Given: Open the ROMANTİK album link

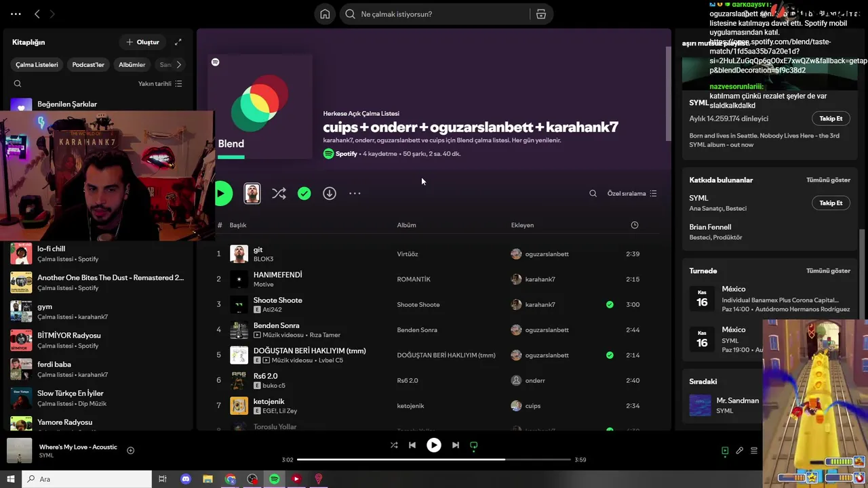Looking at the screenshot, I should point(414,279).
